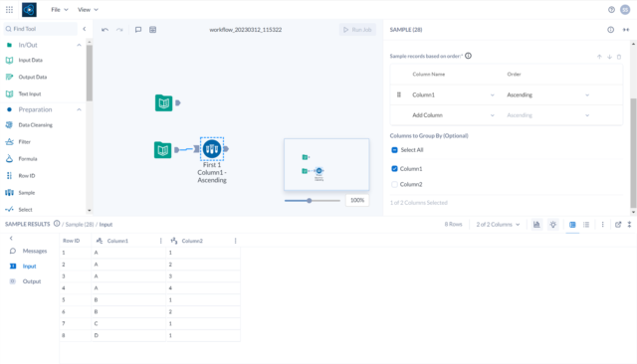Click the Run Job button
The image size is (637, 364).
point(357,30)
